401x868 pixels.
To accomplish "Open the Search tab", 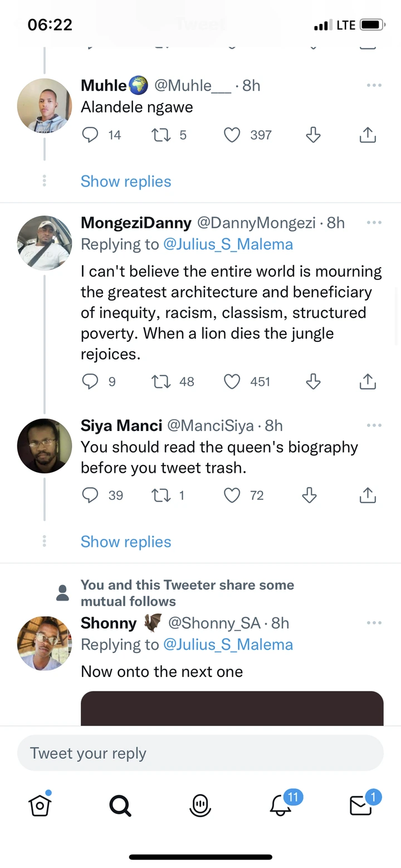I will tap(120, 805).
